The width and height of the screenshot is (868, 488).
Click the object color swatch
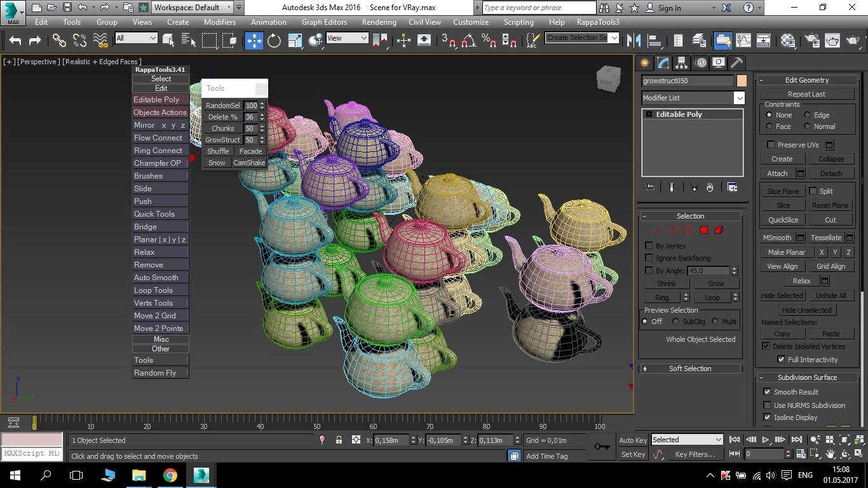[x=742, y=81]
